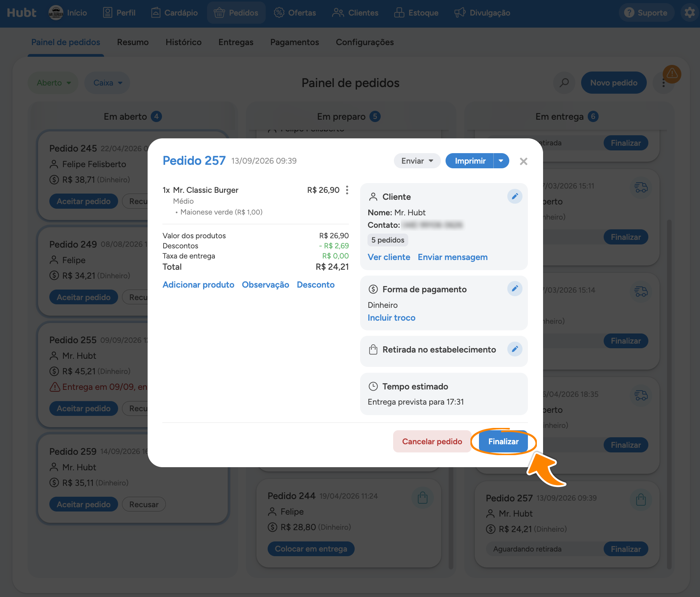Switch to the Histórico tab
Screen dimensions: 700x597
pyautogui.click(x=183, y=42)
